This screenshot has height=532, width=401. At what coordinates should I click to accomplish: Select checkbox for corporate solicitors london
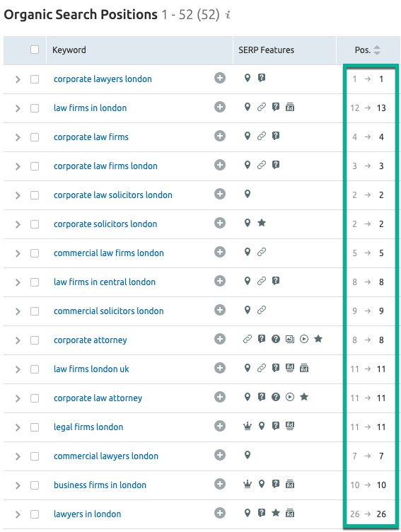[x=35, y=224]
